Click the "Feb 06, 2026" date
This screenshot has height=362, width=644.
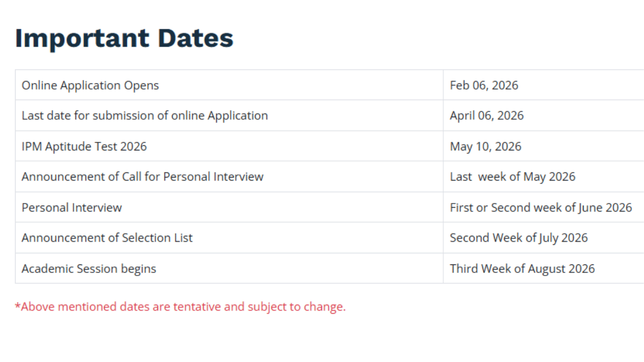(484, 85)
